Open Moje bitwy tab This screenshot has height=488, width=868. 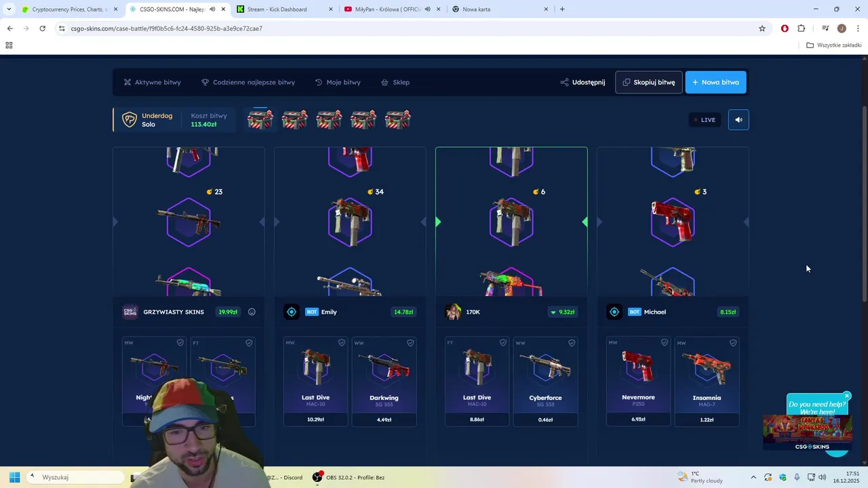338,82
